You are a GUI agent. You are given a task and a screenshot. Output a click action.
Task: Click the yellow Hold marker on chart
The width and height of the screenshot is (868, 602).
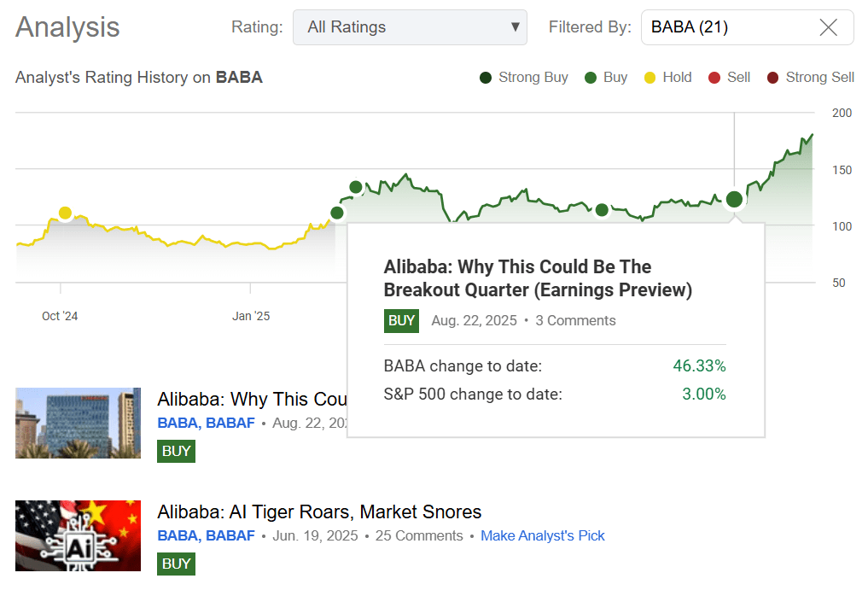[x=65, y=213]
